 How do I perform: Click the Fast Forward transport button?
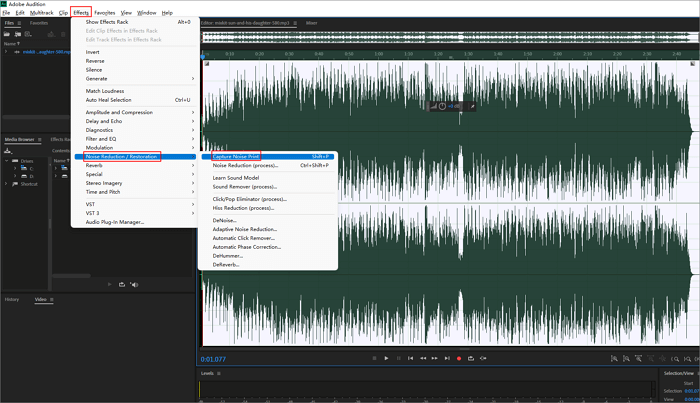pos(434,358)
